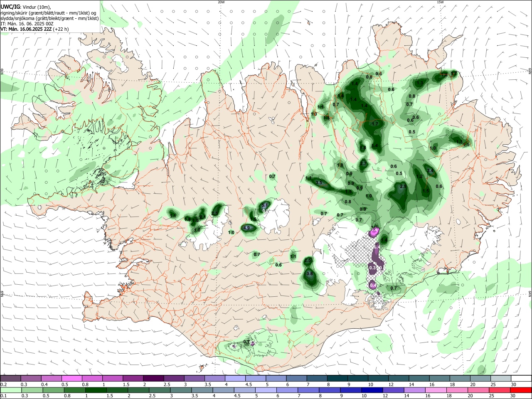Click upper legend swatch between 0.5 and 0.8
The image size is (532, 399).
(71, 379)
